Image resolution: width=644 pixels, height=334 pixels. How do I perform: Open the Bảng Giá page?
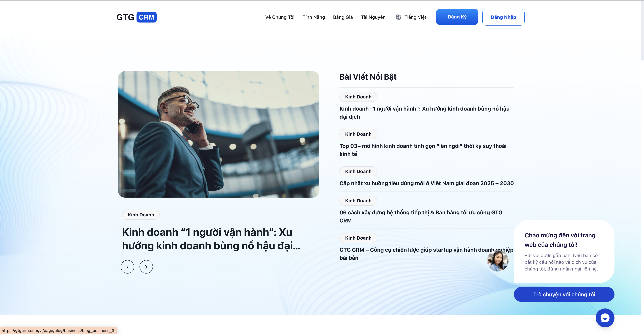pyautogui.click(x=342, y=17)
